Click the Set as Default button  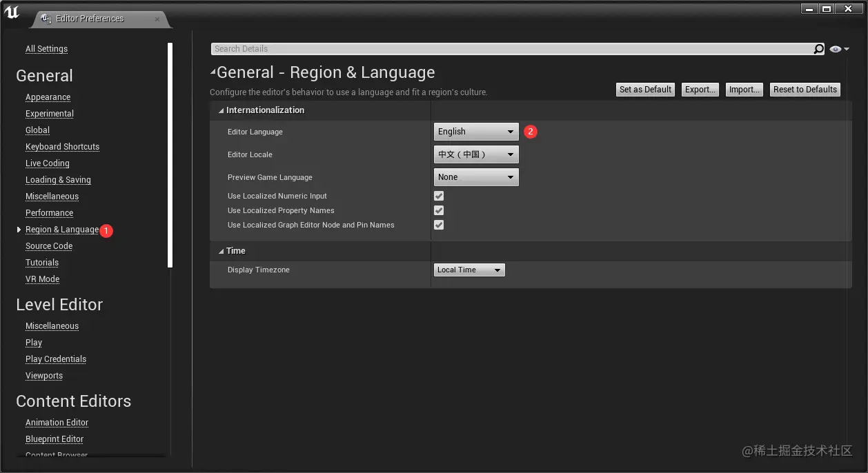[645, 90]
